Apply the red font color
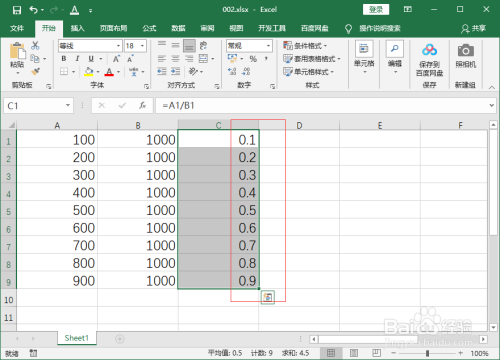 pos(109,72)
